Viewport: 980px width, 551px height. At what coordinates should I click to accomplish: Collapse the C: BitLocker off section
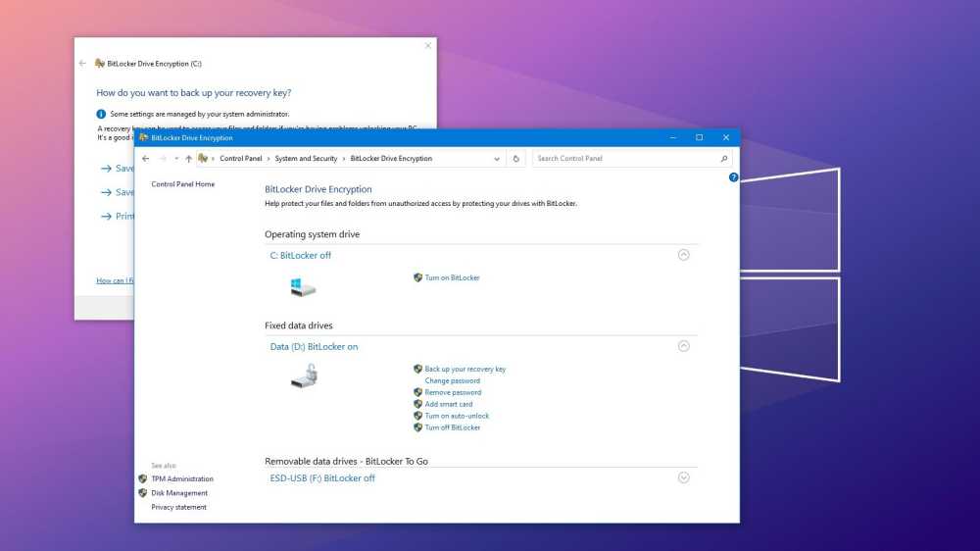click(684, 255)
